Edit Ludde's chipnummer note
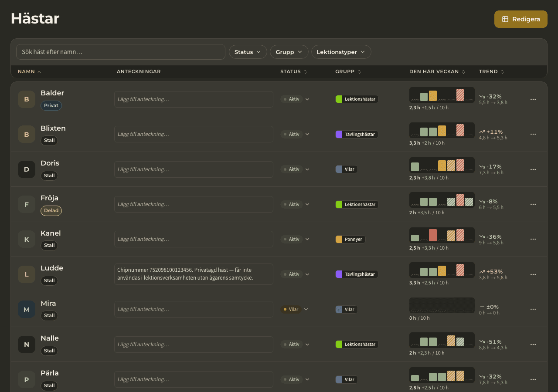 click(194, 274)
